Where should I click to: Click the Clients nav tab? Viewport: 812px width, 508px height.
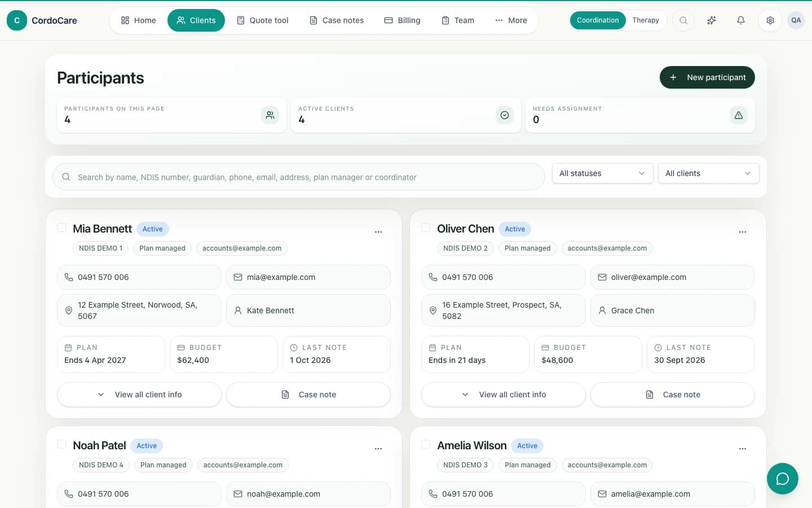196,20
